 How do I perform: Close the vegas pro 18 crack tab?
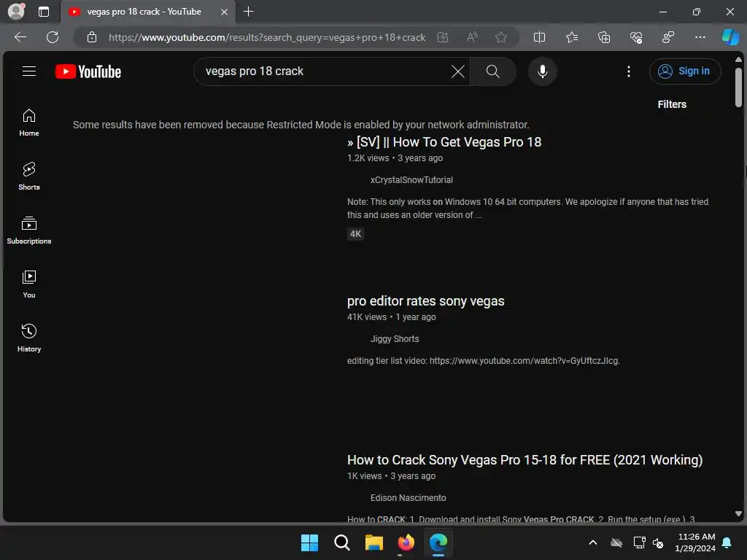click(224, 12)
